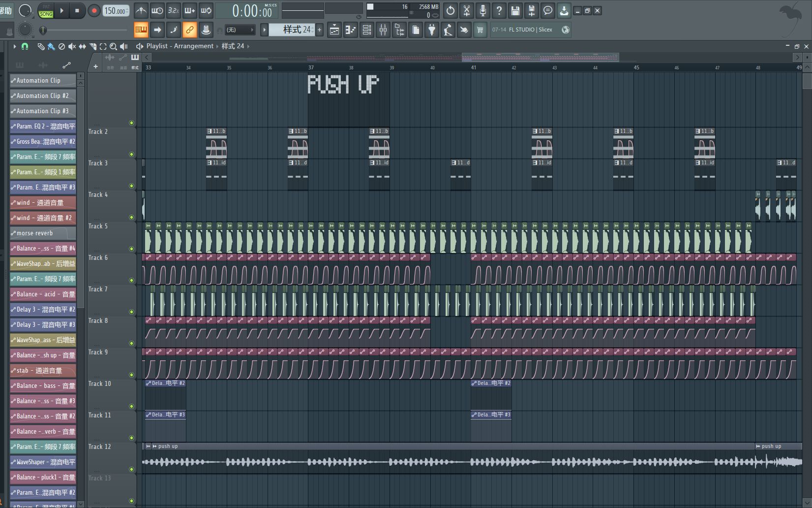Select the playlist pencil Draw tool

point(41,46)
